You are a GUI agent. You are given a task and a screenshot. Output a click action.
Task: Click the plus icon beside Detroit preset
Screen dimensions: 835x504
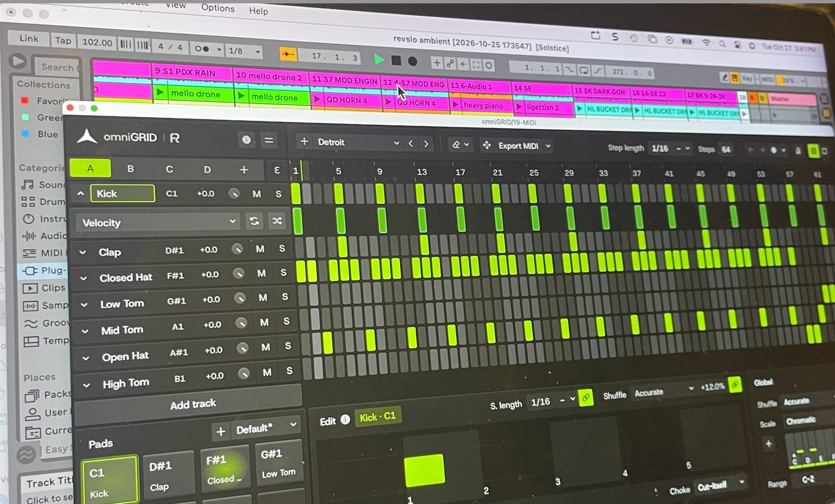point(304,141)
